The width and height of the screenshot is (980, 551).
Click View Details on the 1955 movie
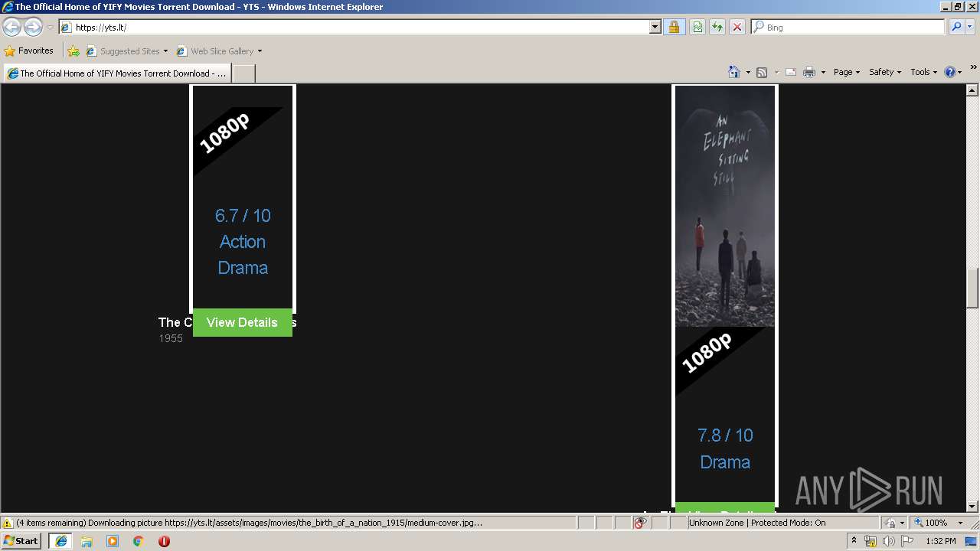point(242,322)
